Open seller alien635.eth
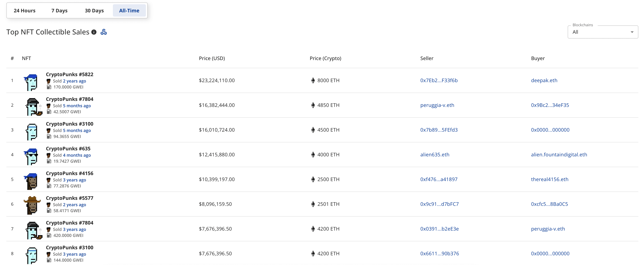 [435, 155]
